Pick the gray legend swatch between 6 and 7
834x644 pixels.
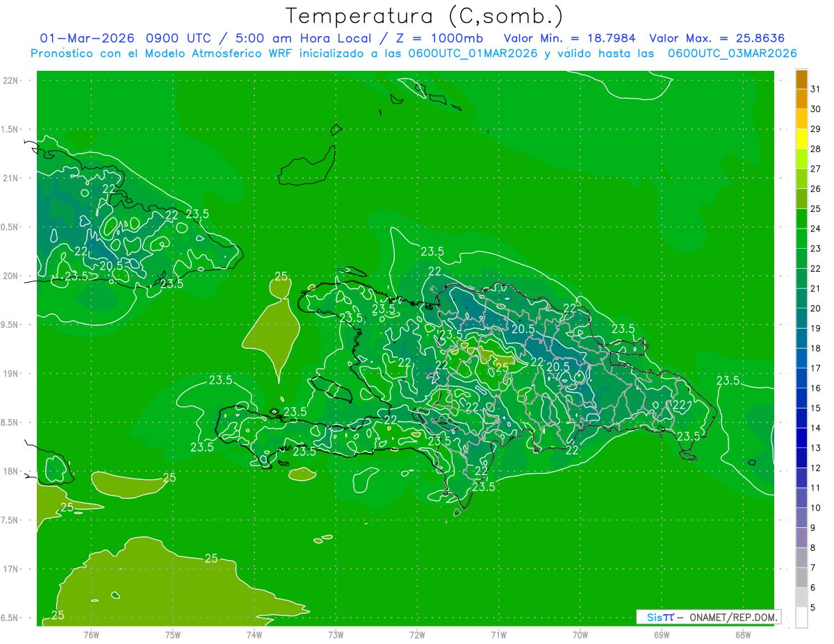(x=801, y=578)
